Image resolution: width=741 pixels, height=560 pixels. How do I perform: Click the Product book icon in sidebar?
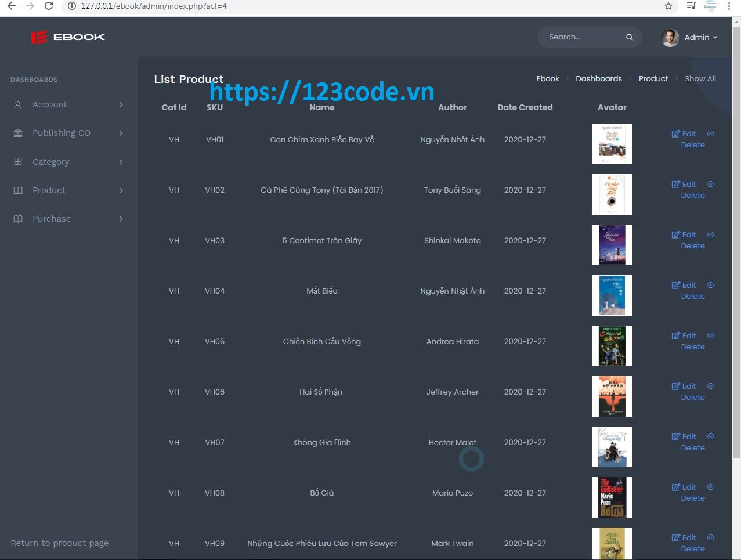pos(17,190)
